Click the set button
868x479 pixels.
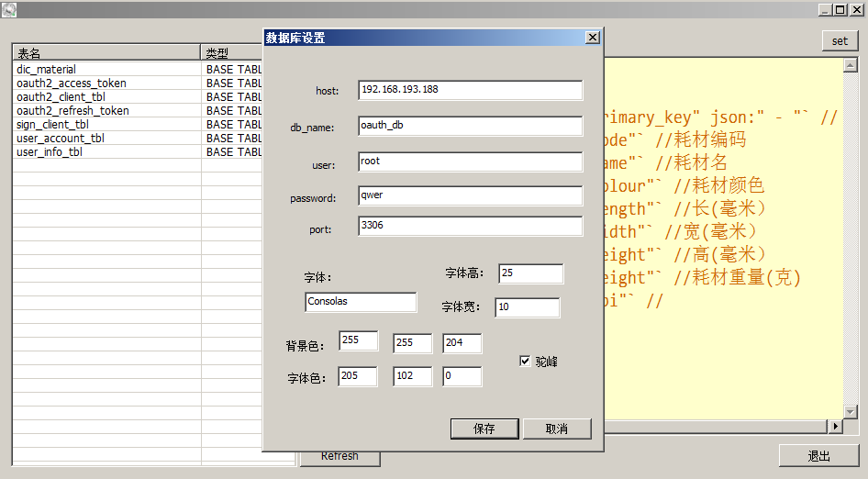(x=840, y=41)
